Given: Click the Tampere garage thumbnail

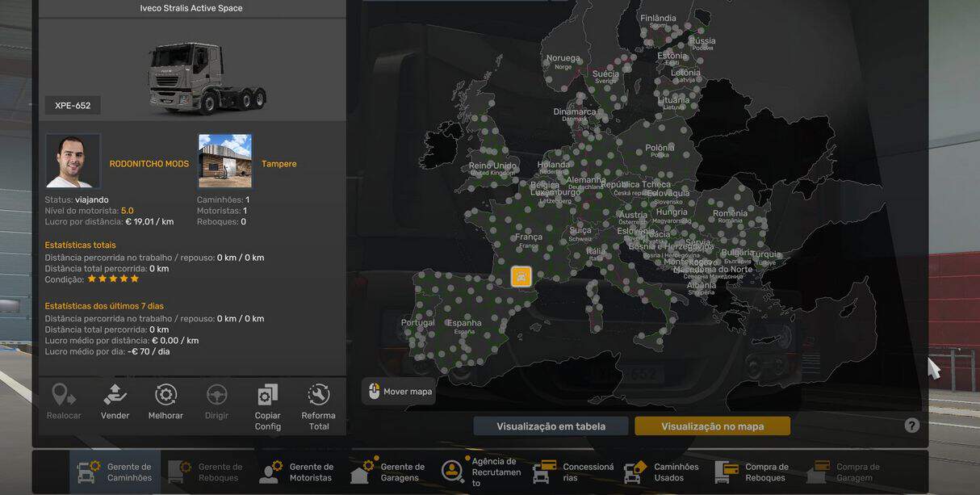Looking at the screenshot, I should tap(224, 161).
